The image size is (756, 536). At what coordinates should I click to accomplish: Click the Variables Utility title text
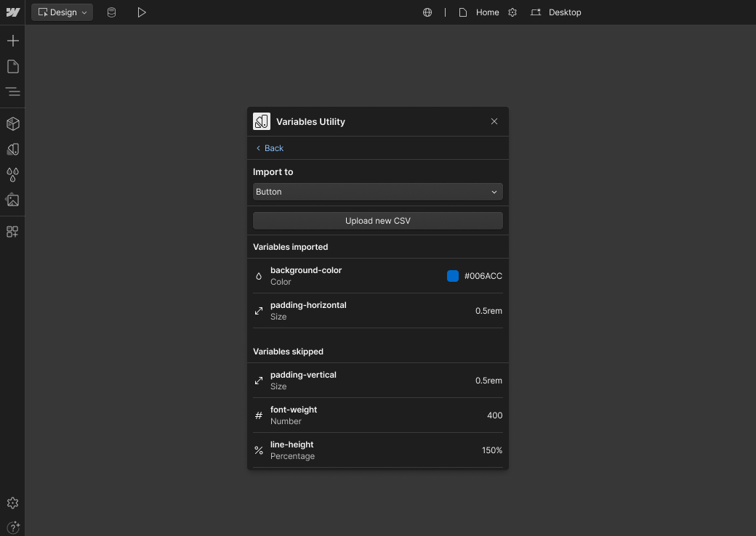(310, 122)
